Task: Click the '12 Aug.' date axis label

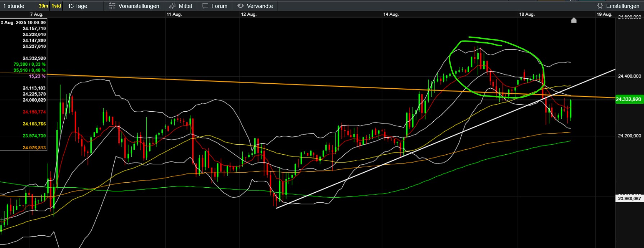Action: click(248, 14)
